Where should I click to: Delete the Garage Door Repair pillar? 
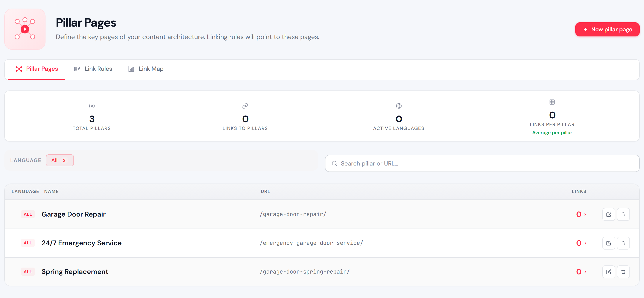click(x=623, y=214)
